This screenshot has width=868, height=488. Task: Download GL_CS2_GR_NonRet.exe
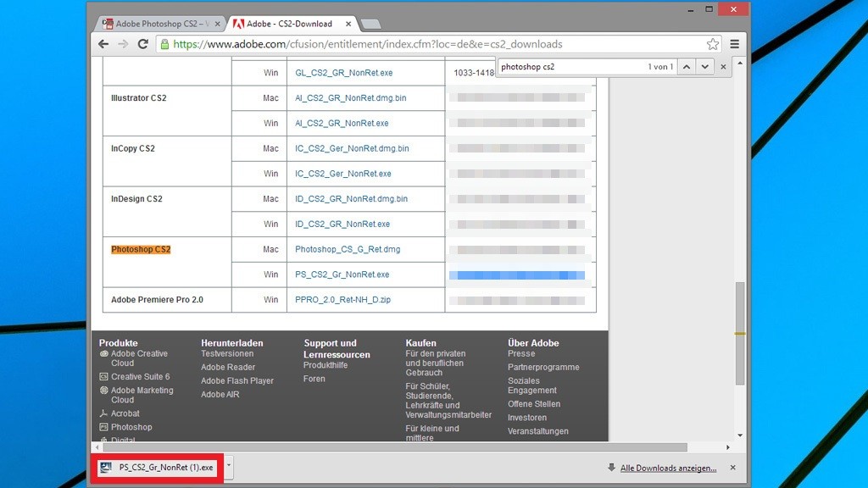tap(344, 73)
